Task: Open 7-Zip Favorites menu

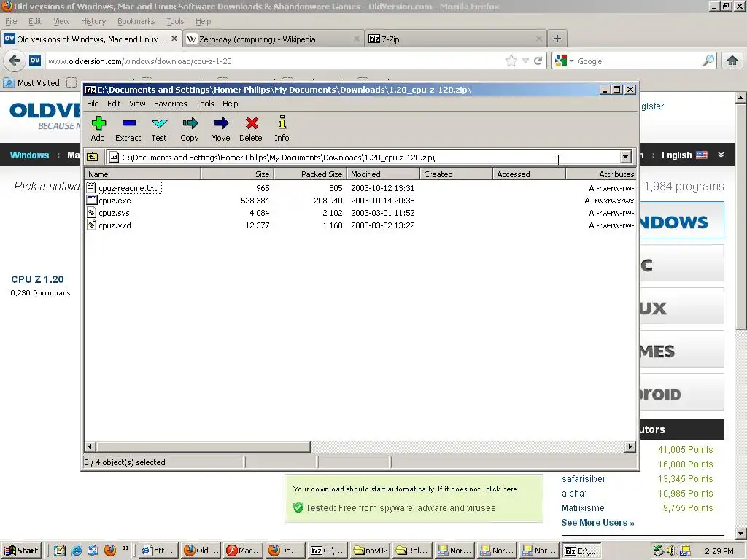Action: tap(170, 104)
